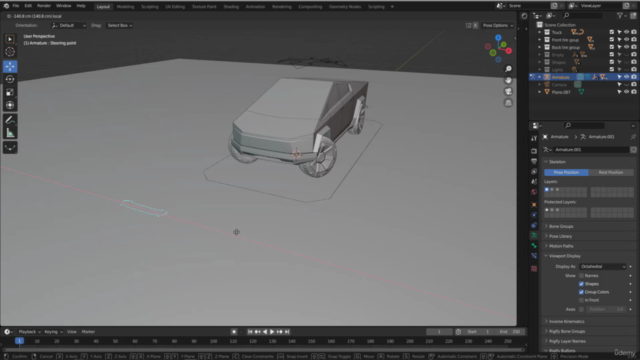
Task: Uncheck the Group Colors checkbox
Action: coord(581,292)
